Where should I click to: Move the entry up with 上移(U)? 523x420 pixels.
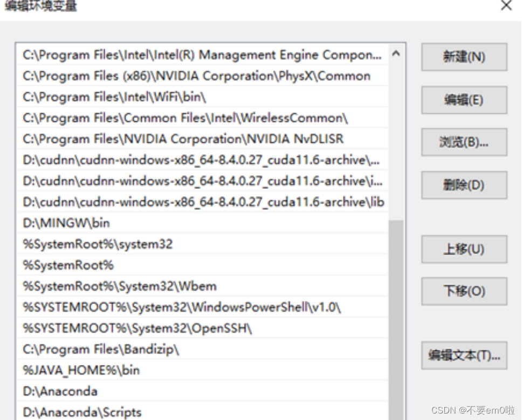coord(464,249)
